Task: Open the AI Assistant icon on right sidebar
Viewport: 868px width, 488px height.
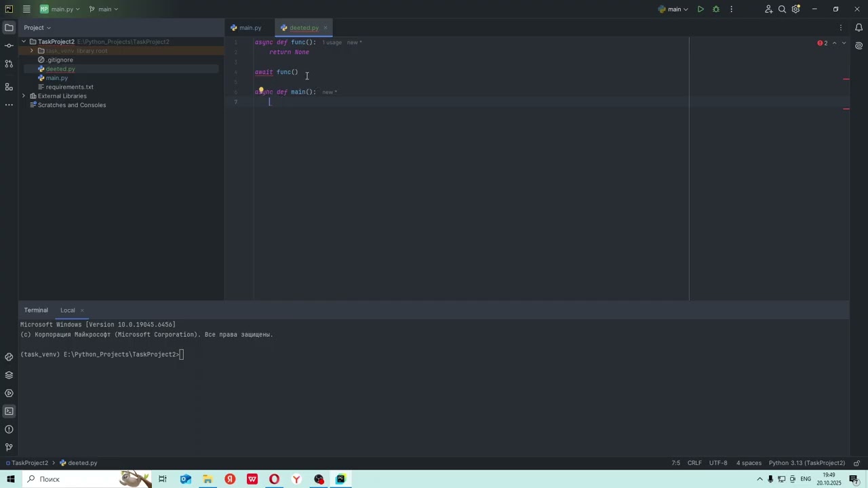Action: click(859, 46)
